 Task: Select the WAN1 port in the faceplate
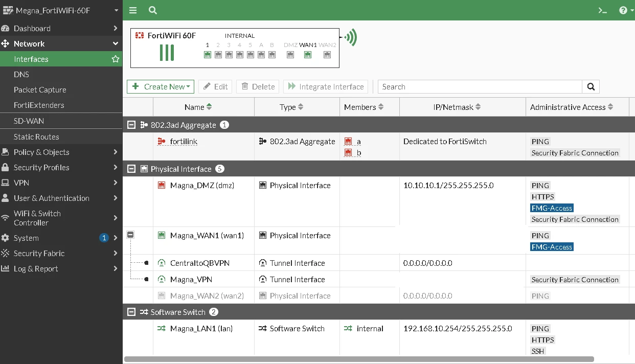(308, 55)
